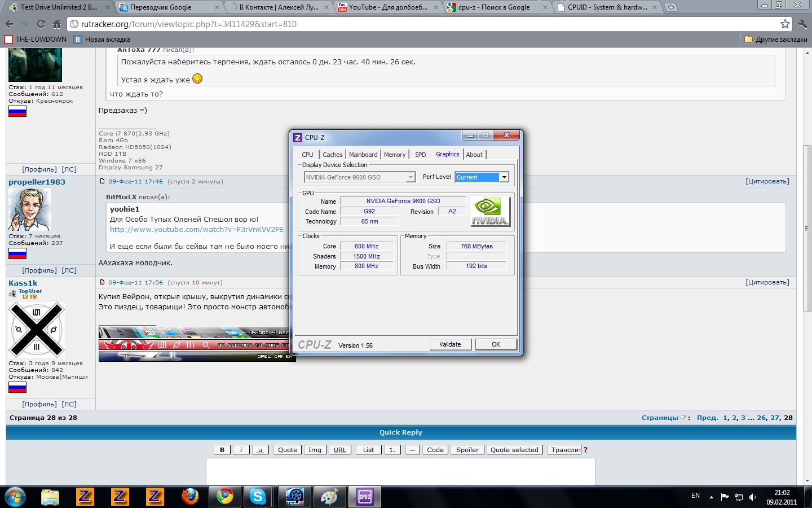Click the EN language indicator in the tray
The height and width of the screenshot is (508, 812).
695,496
